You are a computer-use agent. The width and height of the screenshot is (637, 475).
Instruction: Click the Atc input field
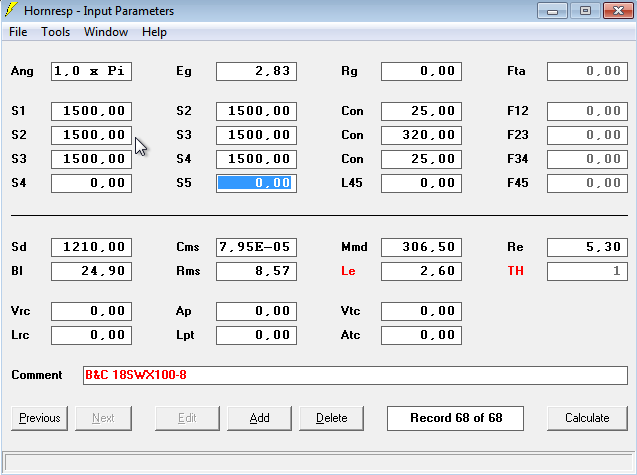421,335
